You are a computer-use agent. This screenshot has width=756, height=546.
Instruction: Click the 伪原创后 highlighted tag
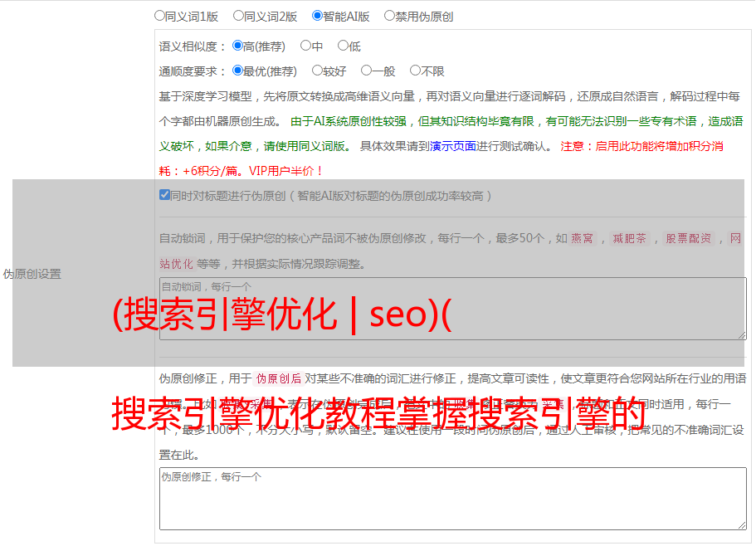click(278, 378)
